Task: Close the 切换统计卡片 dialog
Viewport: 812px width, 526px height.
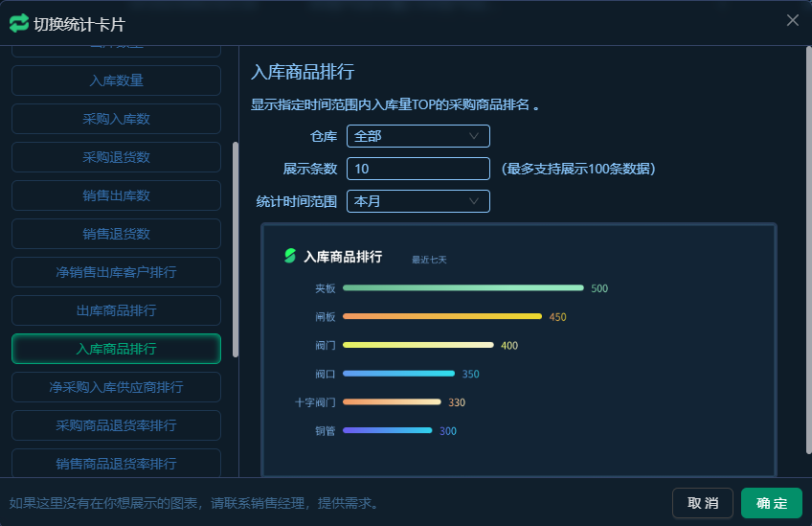Action: pyautogui.click(x=792, y=20)
